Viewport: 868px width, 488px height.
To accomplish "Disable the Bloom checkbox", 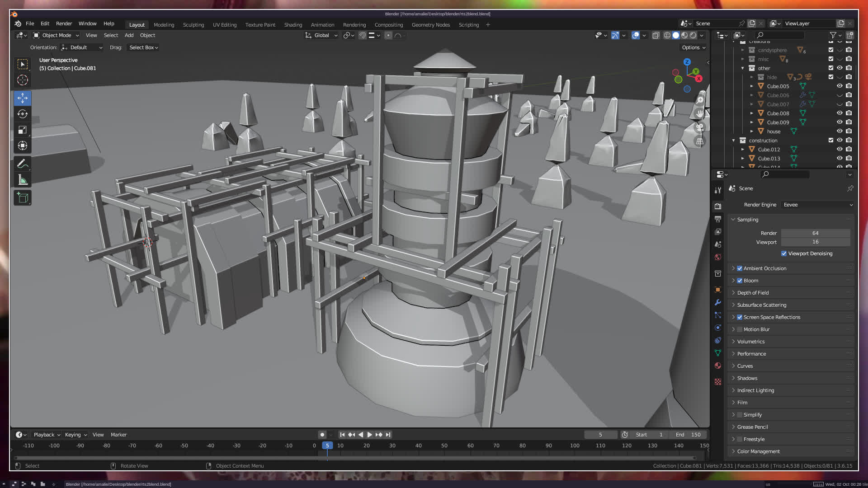I will (740, 281).
